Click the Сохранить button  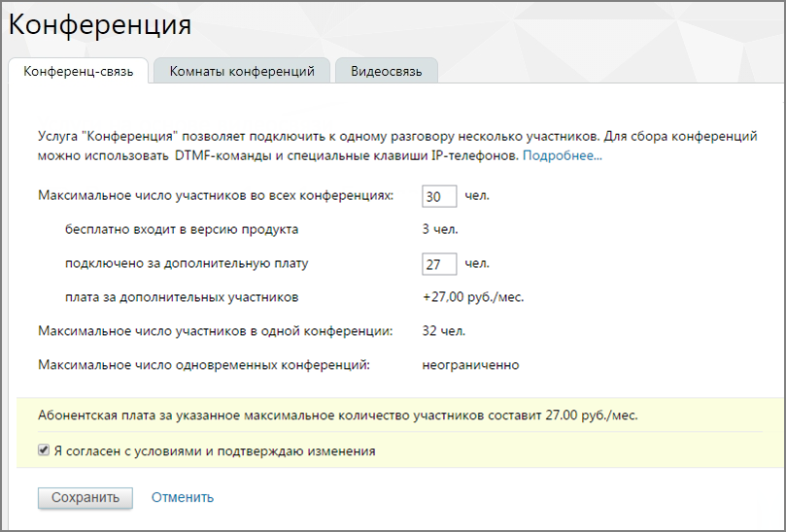pos(85,497)
